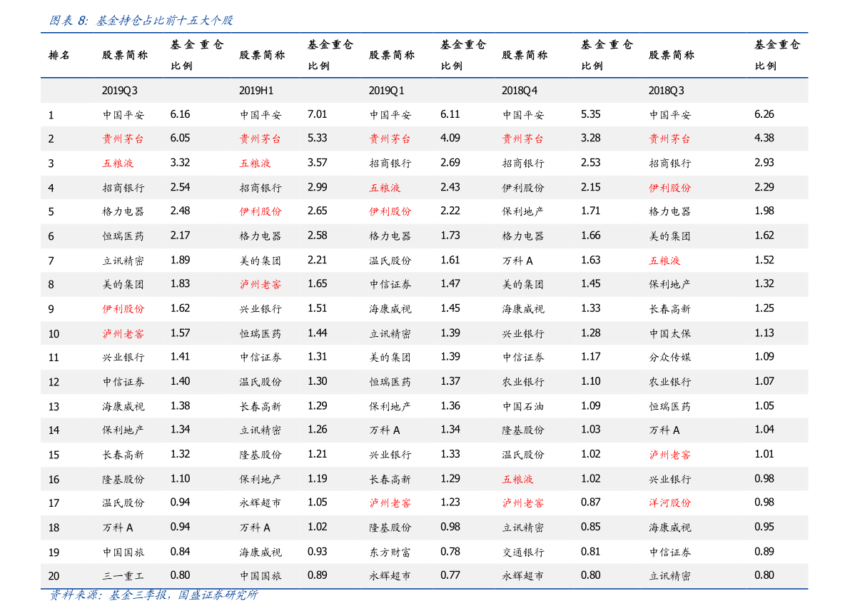
Task: Select the 0.77 value for 永辉超市
Action: coord(450,575)
